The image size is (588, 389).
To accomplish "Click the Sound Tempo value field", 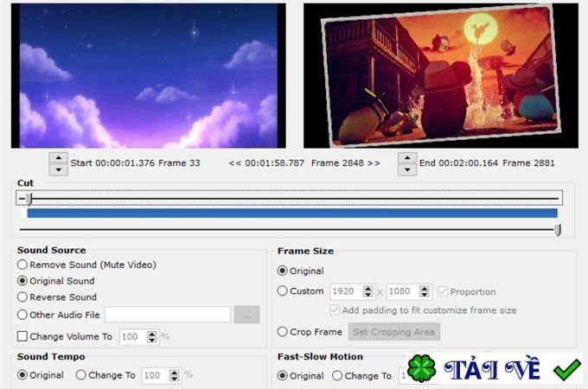I will click(155, 375).
